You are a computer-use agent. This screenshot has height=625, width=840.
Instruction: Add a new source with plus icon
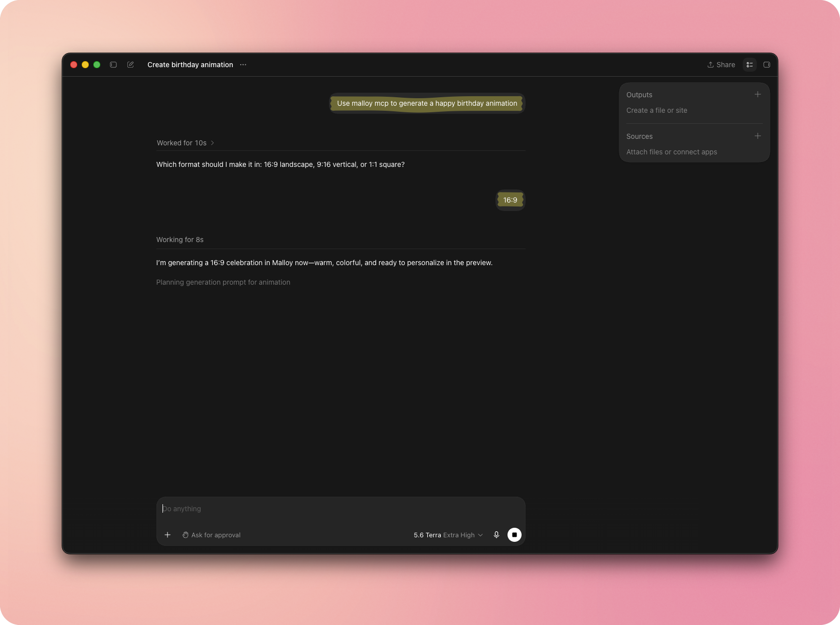click(x=758, y=136)
